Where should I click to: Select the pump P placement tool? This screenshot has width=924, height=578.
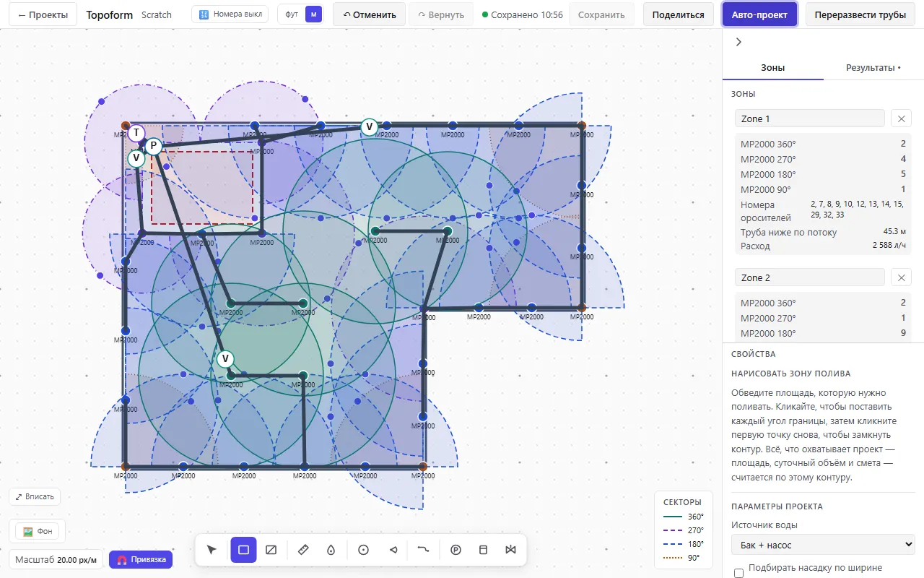point(456,550)
